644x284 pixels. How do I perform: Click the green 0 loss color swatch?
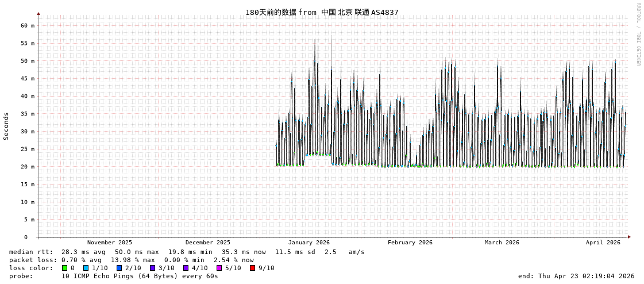coord(65,268)
